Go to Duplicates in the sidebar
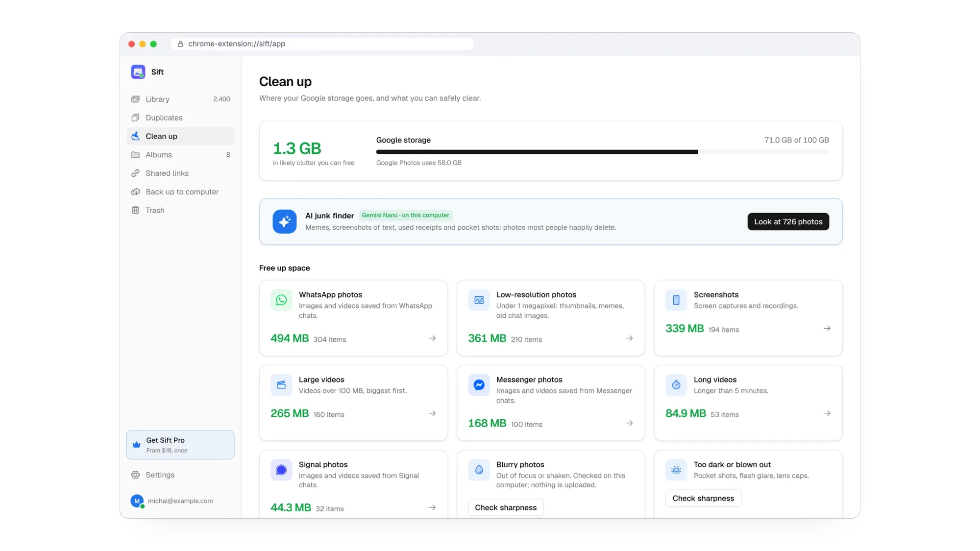The height and width of the screenshot is (551, 980). 180,118
